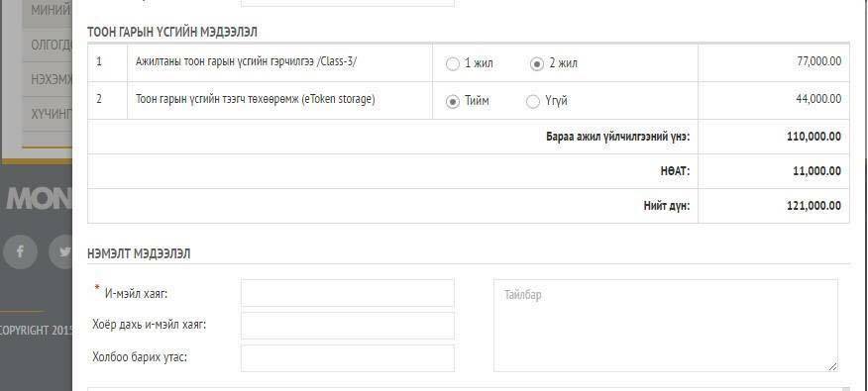Select the 2 жил radio option
The image size is (868, 391).
(x=536, y=64)
